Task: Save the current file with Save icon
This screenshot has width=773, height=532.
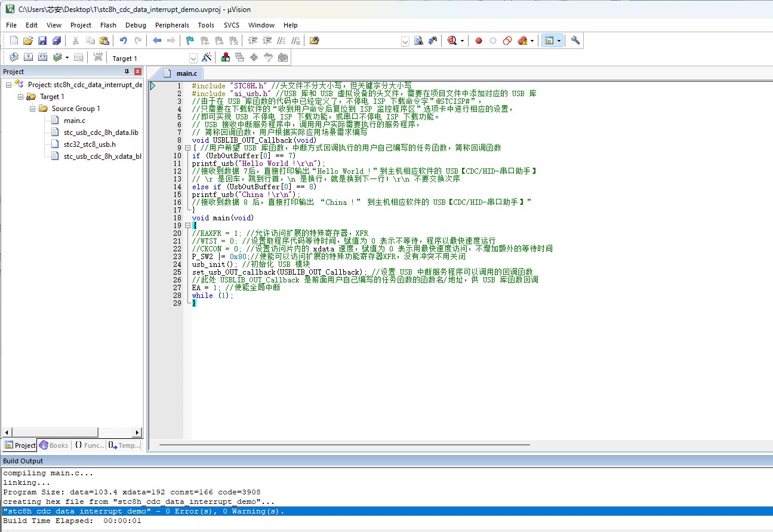Action: pos(42,41)
